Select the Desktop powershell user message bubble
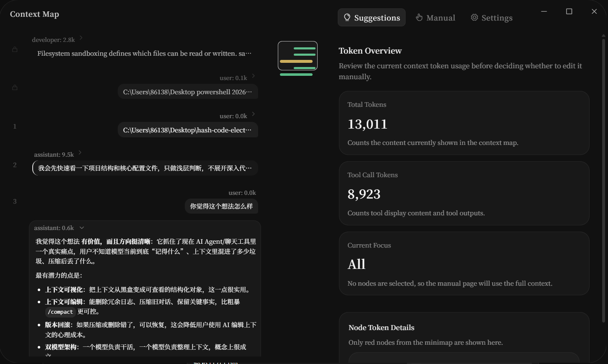 tap(188, 92)
